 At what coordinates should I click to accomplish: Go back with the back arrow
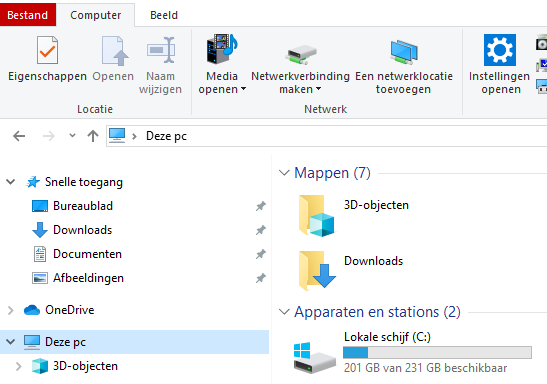pyautogui.click(x=19, y=136)
